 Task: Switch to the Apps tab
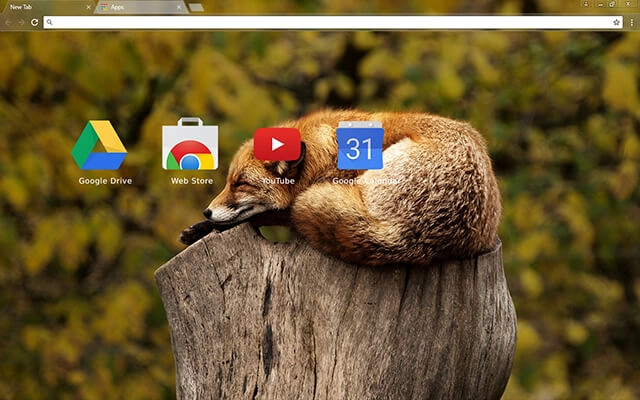[x=141, y=7]
